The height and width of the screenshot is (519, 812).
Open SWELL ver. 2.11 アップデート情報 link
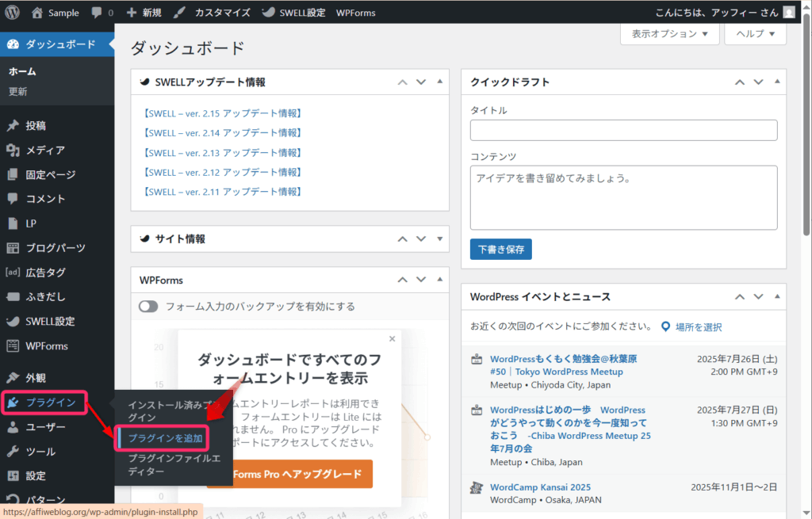[x=223, y=192]
